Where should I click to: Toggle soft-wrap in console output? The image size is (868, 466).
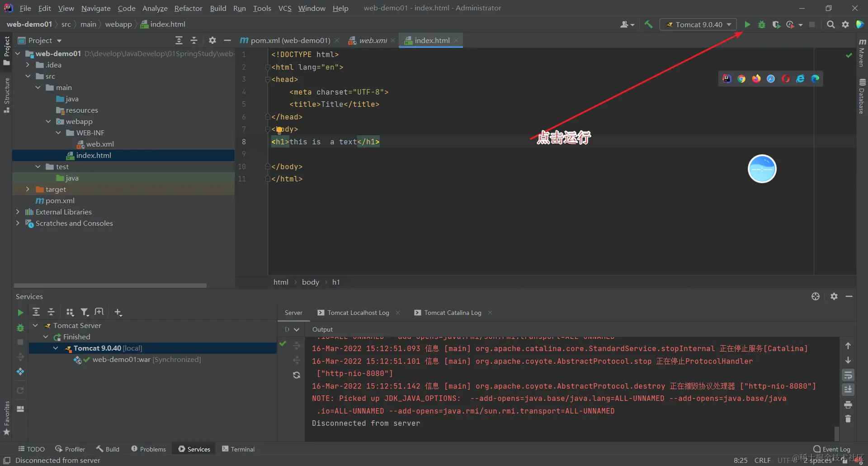[848, 375]
